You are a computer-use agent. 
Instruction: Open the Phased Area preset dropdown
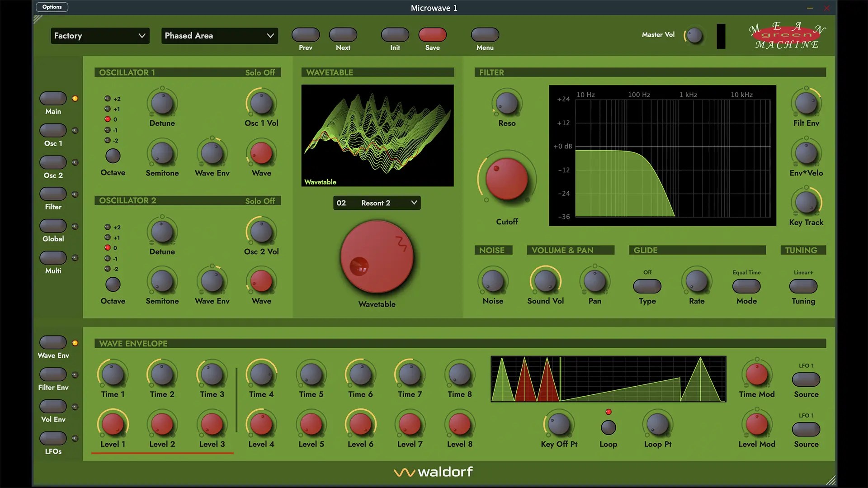click(x=220, y=36)
